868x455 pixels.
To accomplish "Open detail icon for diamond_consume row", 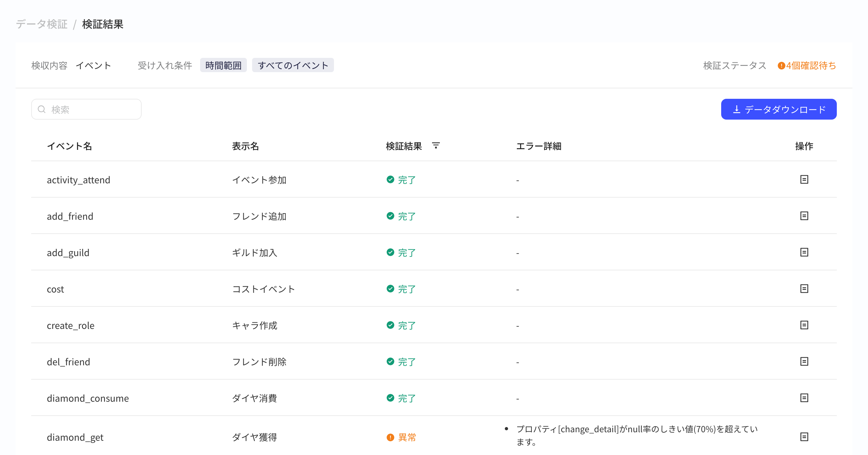I will [804, 398].
